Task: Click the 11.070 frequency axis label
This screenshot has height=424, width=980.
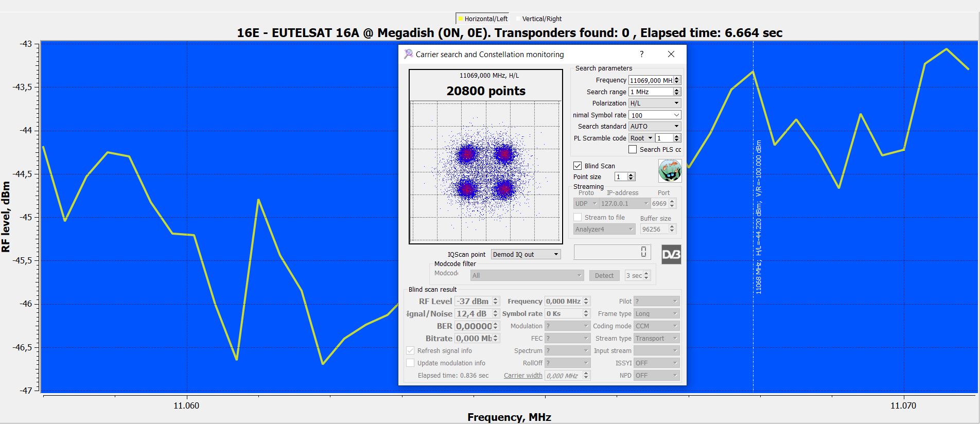Action: tap(903, 405)
